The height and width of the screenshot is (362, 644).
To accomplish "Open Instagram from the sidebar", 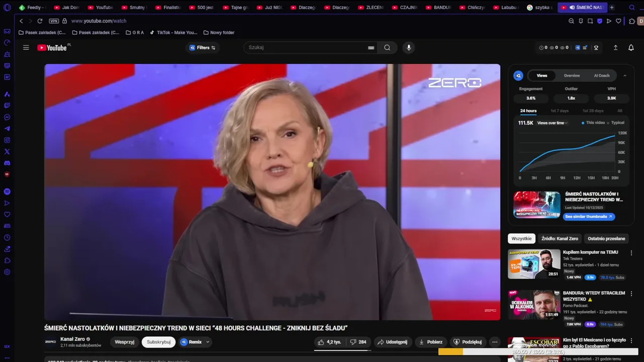I will tap(7, 140).
